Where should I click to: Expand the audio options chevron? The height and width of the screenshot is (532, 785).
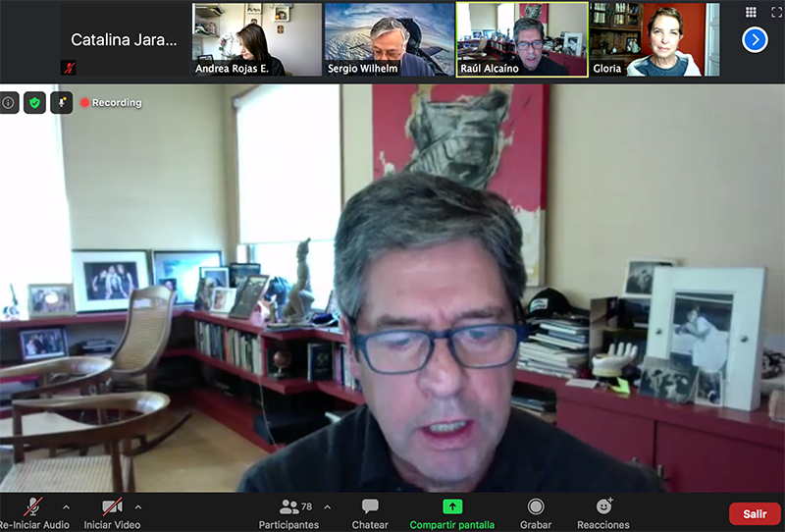[x=66, y=507]
